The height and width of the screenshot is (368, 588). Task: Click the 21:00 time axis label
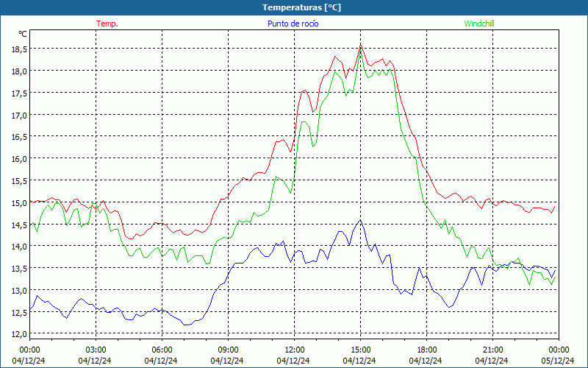tap(492, 350)
